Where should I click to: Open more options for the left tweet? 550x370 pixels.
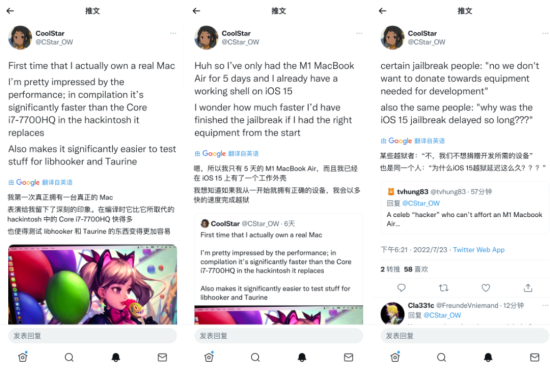coord(173,33)
